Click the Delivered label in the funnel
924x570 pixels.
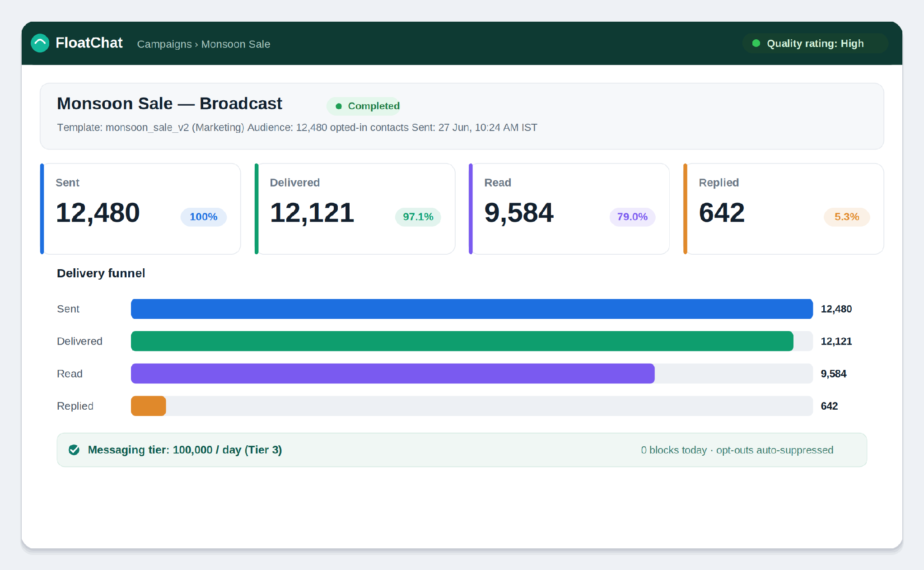[79, 341]
